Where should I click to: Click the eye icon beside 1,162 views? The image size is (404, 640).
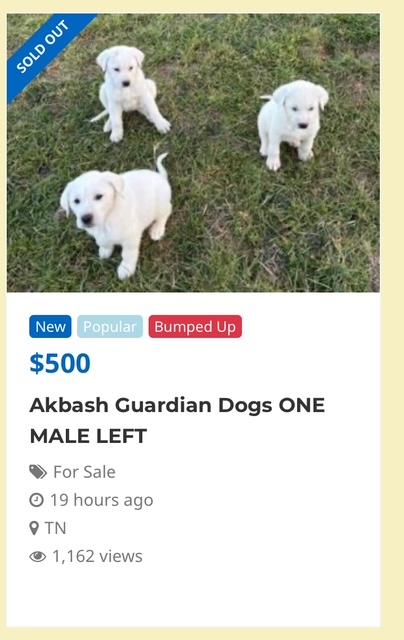pyautogui.click(x=38, y=556)
